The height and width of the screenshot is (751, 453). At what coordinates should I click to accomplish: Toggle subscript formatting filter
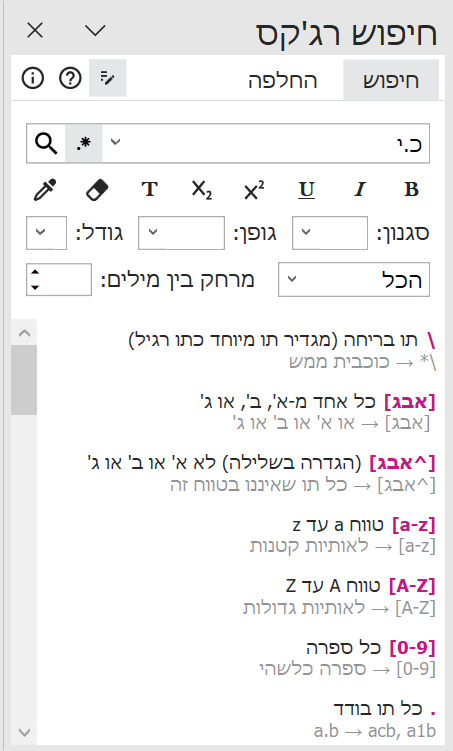tap(202, 190)
